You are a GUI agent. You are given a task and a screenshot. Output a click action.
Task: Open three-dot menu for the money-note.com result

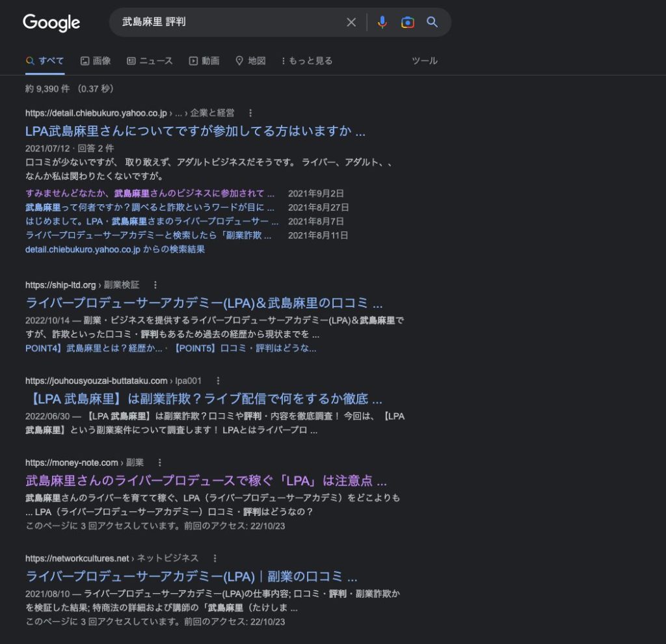click(x=159, y=463)
